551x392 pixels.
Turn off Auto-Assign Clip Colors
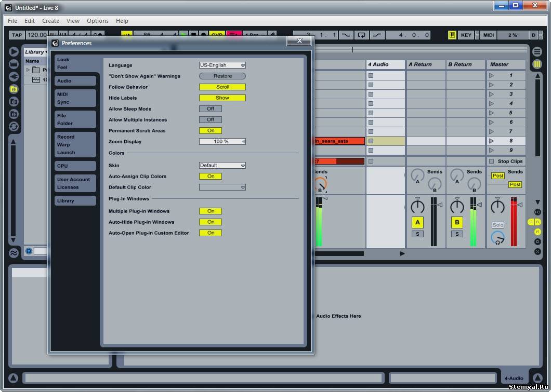point(211,176)
